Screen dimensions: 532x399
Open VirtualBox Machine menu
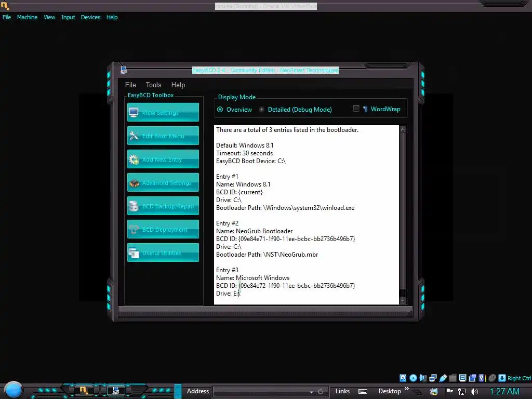click(x=27, y=17)
